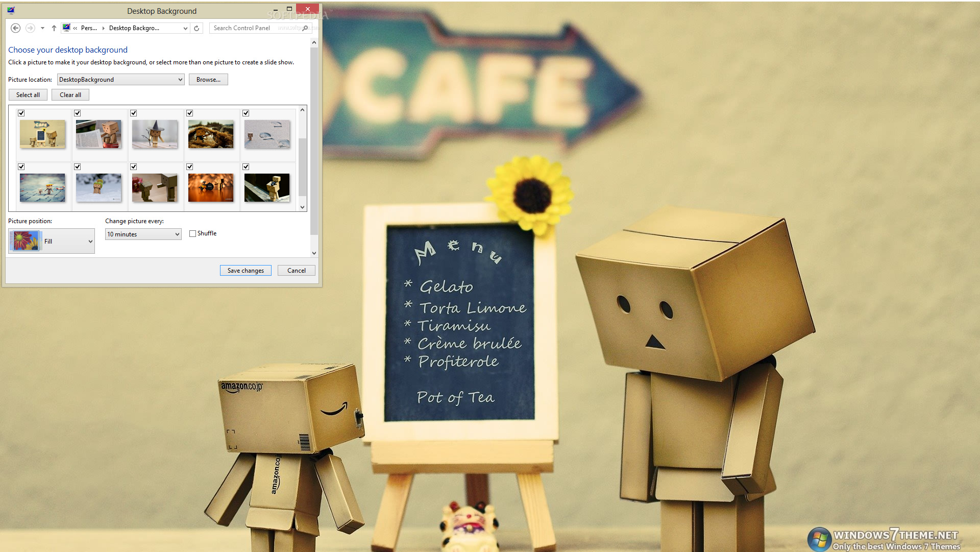This screenshot has height=552, width=980.
Task: Uncheck the CAFE sign wallpaper checkbox
Action: [21, 113]
